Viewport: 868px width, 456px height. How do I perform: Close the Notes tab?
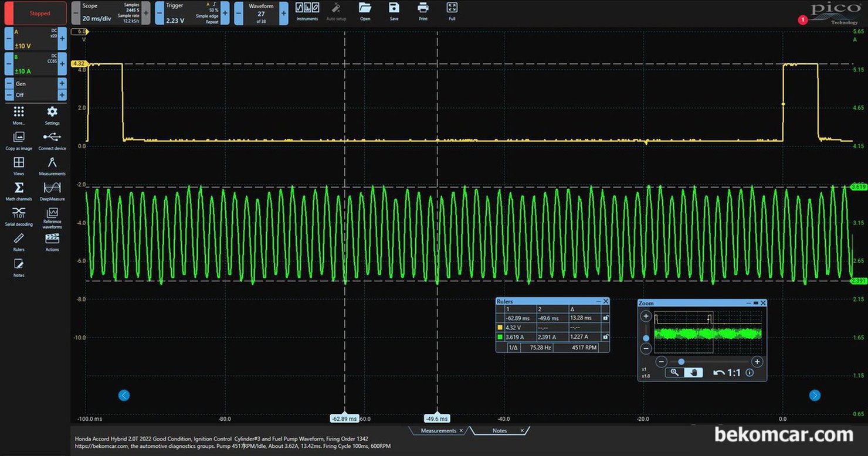(x=522, y=431)
